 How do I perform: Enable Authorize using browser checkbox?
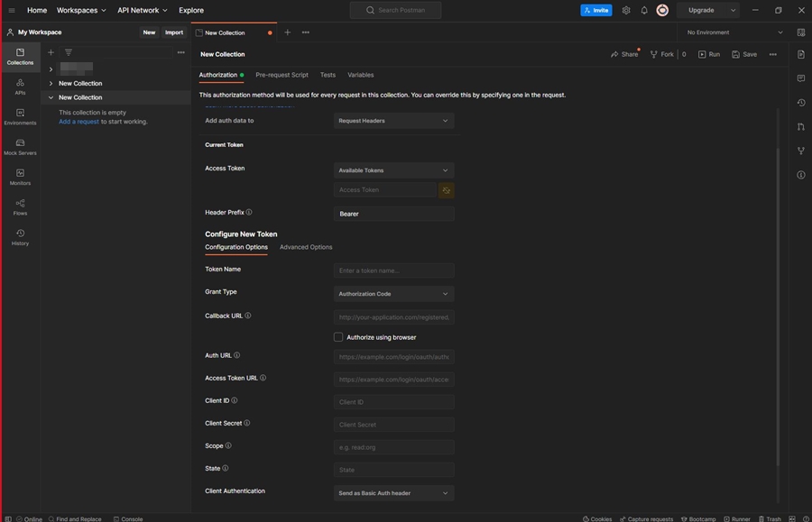click(338, 337)
